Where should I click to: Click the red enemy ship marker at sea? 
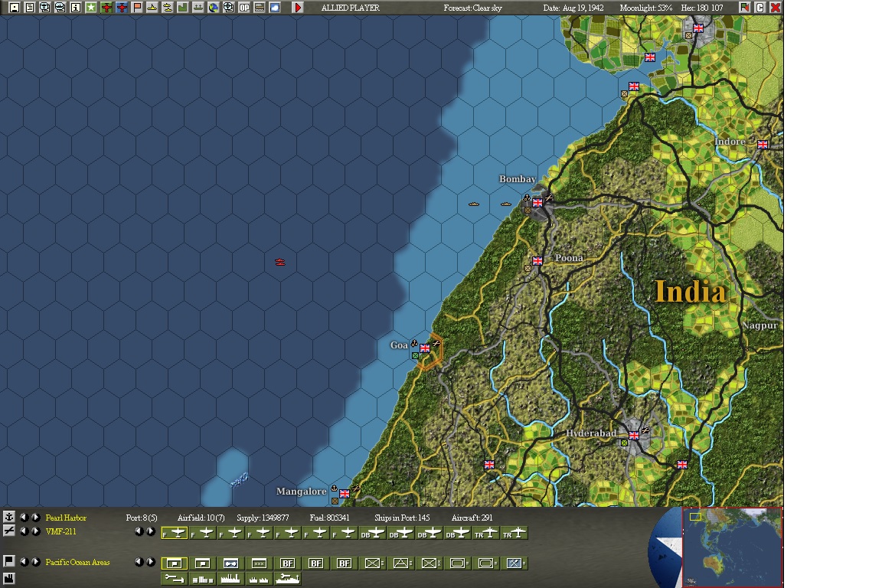[x=279, y=262]
